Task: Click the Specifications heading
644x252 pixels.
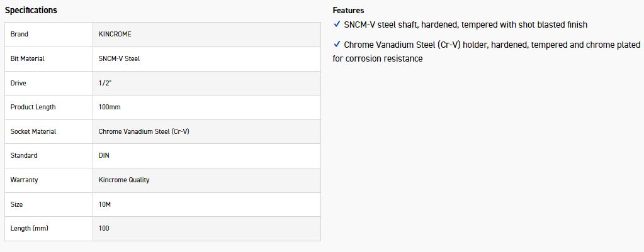Action: 31,10
